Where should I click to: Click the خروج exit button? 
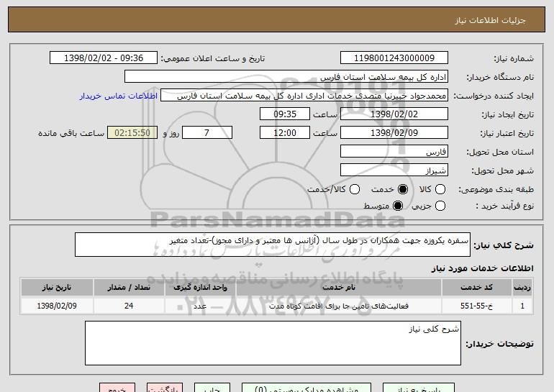(x=117, y=388)
